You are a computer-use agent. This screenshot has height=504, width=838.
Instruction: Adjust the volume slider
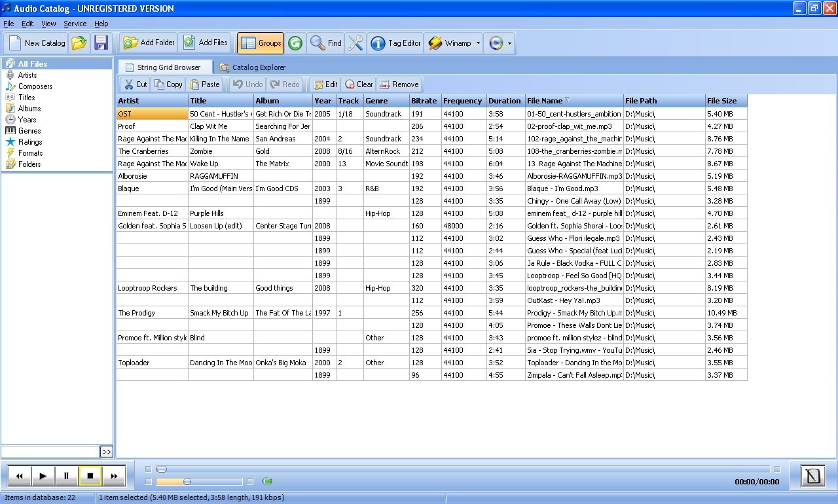tap(187, 481)
